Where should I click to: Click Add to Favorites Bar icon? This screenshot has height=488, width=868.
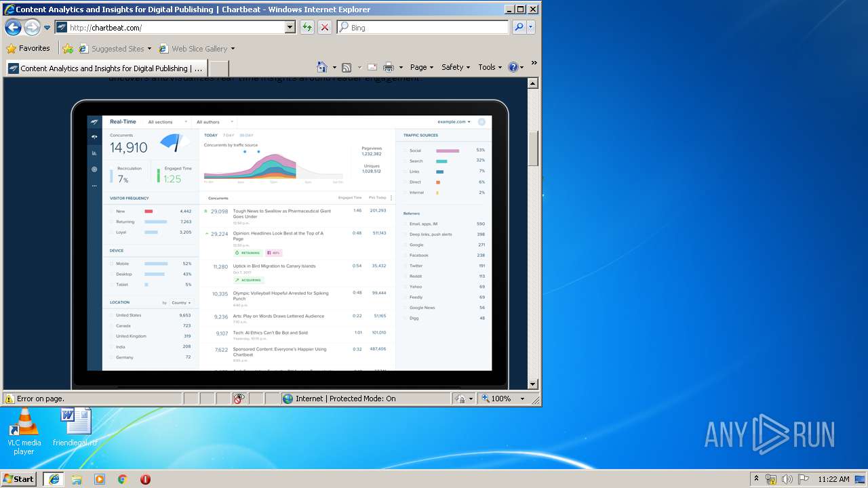pyautogui.click(x=68, y=49)
